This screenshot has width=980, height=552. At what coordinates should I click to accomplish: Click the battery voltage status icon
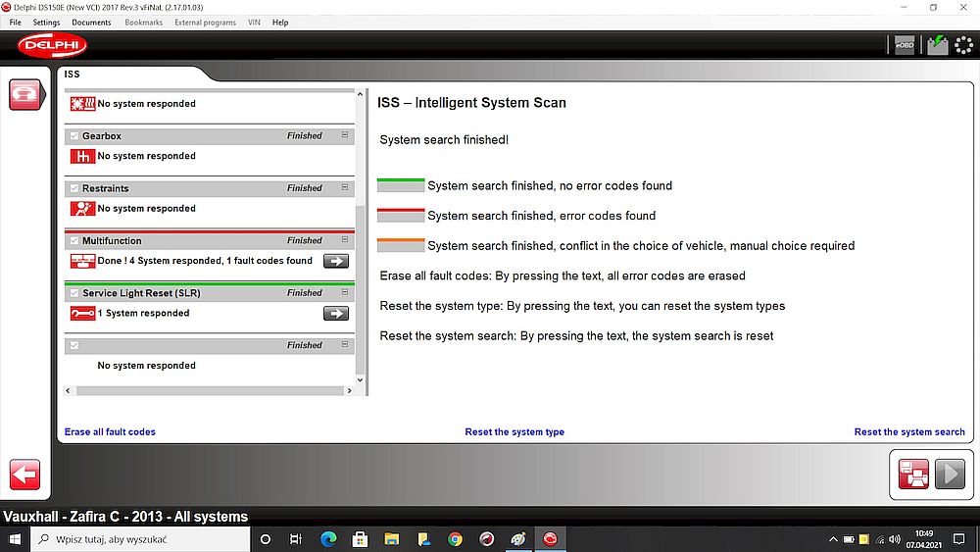pos(938,45)
